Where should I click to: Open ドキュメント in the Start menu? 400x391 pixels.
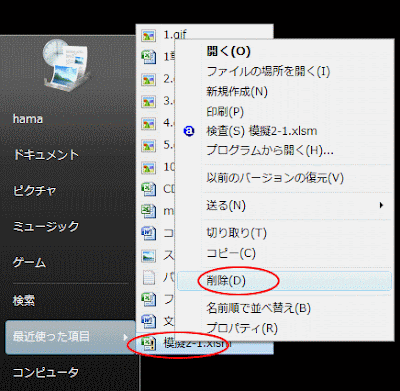(x=46, y=155)
